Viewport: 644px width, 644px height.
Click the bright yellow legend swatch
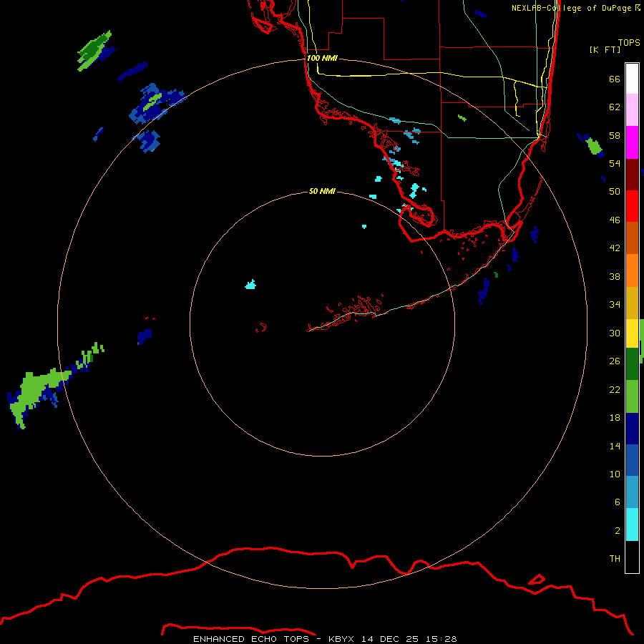(x=632, y=333)
